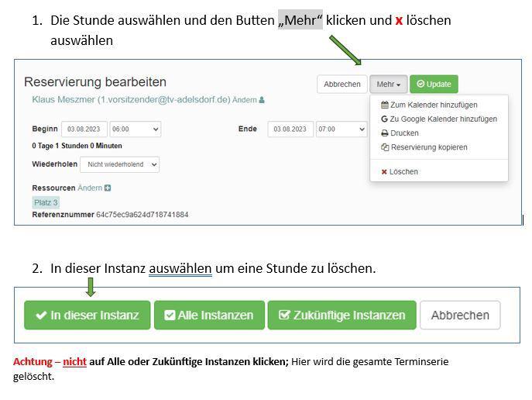The height and width of the screenshot is (400, 532).
Task: Expand the Beginn time dropdown showing 06:00
Action: click(x=135, y=129)
